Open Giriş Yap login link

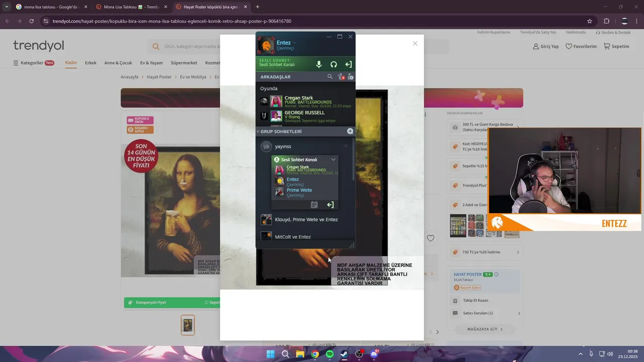[546, 46]
